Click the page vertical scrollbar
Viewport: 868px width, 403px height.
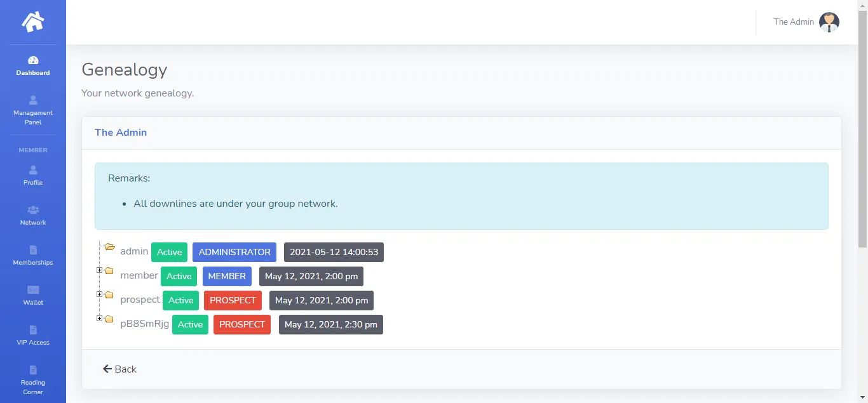pos(862,127)
